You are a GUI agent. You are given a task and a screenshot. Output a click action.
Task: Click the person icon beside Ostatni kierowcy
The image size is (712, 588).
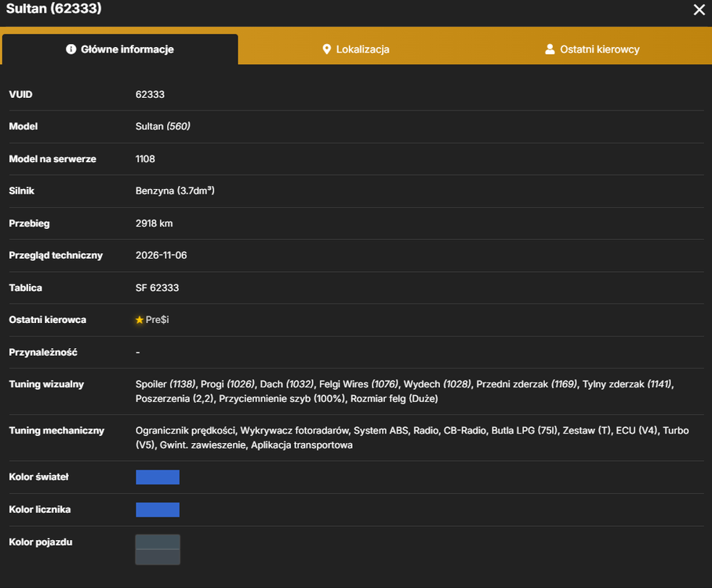[x=550, y=49]
